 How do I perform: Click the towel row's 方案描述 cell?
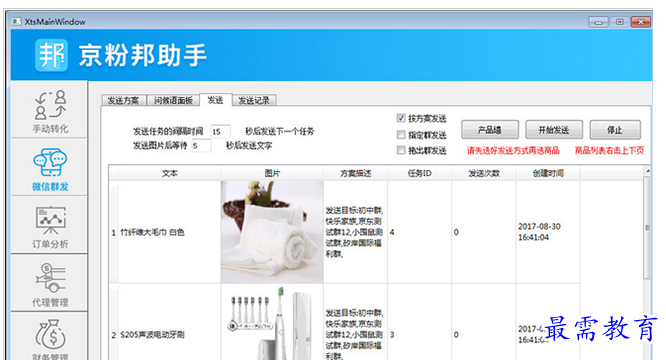(x=356, y=232)
